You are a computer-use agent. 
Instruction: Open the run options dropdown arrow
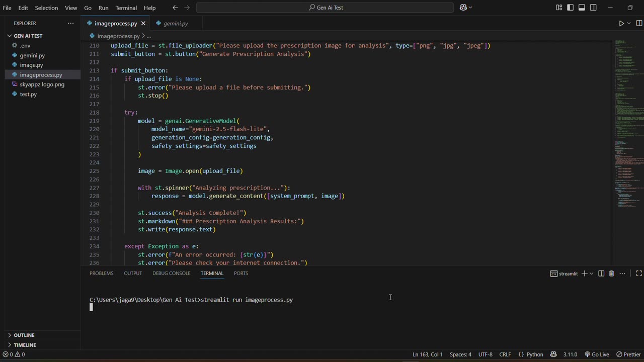click(629, 23)
